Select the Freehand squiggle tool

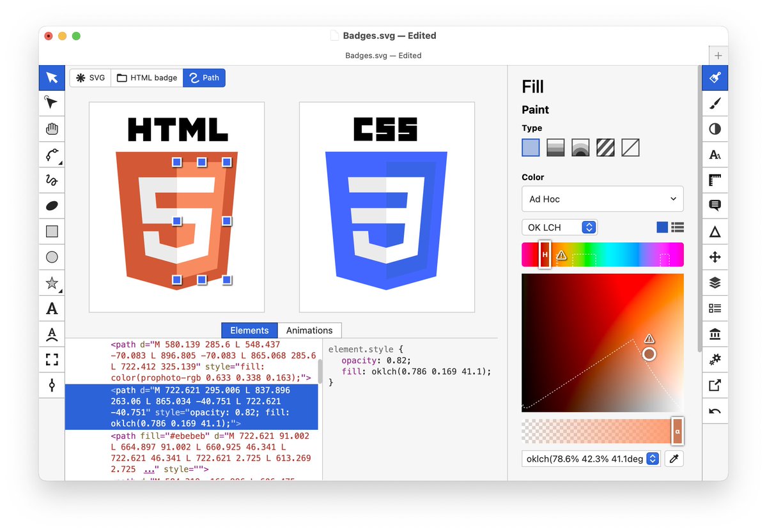[52, 180]
